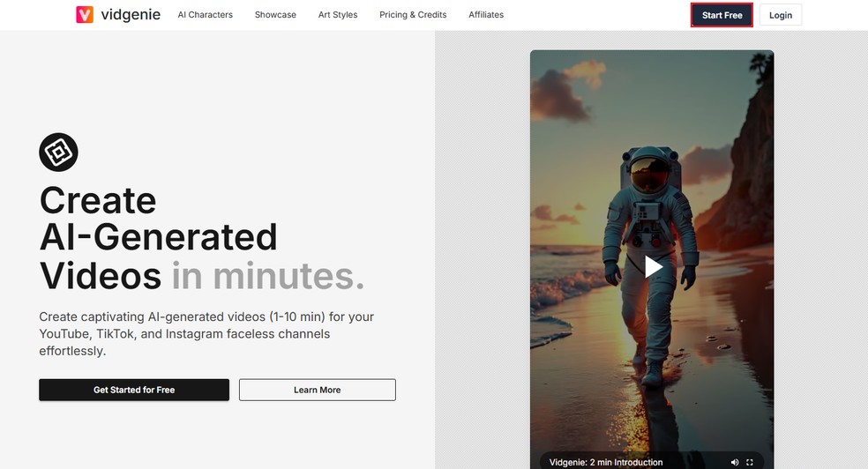The height and width of the screenshot is (469, 868).
Task: Click the Login button
Action: [x=781, y=15]
